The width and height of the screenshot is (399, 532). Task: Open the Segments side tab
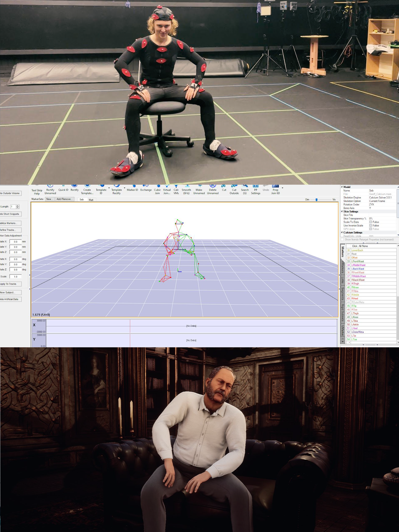tap(343, 294)
